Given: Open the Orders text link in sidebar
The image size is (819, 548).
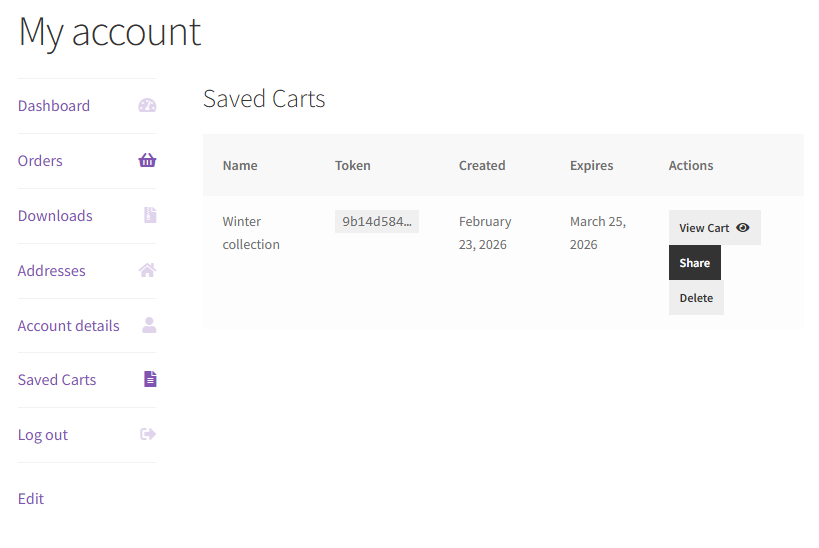Looking at the screenshot, I should (40, 161).
